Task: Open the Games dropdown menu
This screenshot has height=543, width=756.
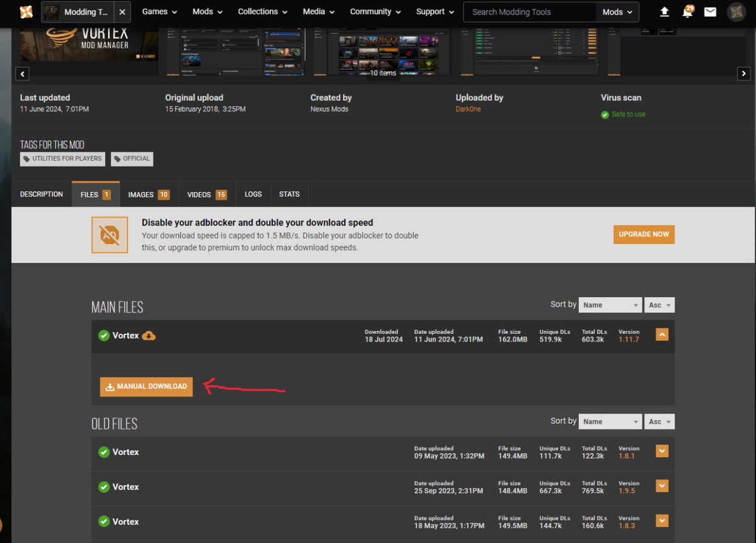Action: (159, 12)
